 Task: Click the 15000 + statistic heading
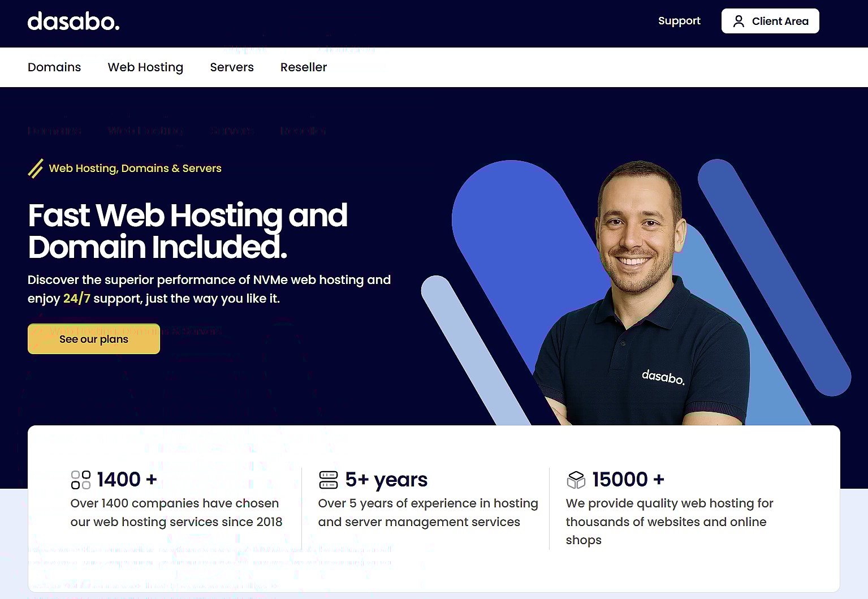[x=628, y=480]
